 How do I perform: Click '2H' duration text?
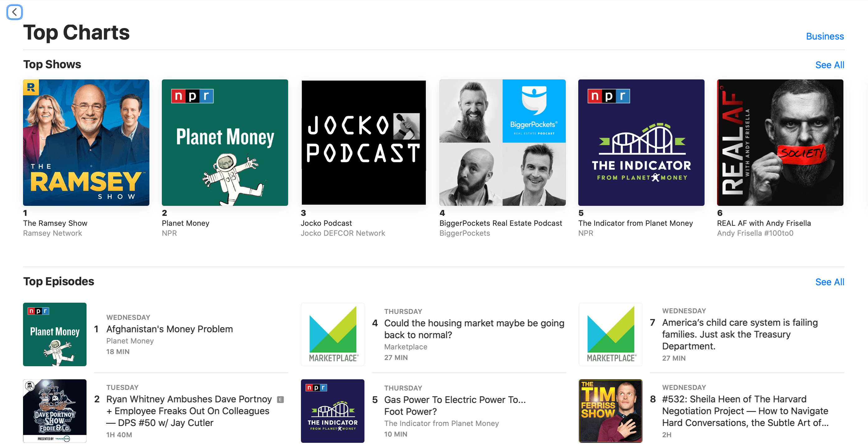coord(667,434)
